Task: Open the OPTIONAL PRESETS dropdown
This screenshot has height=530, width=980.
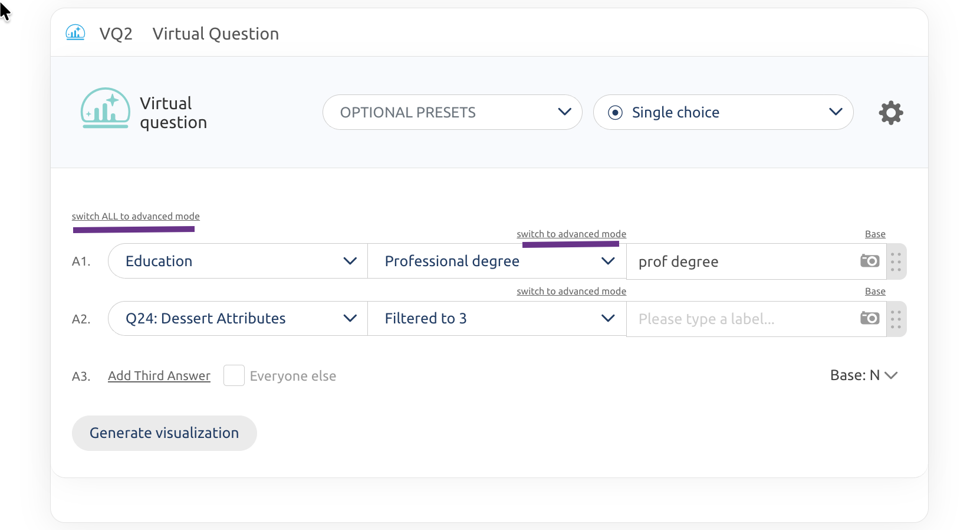Action: coord(452,112)
